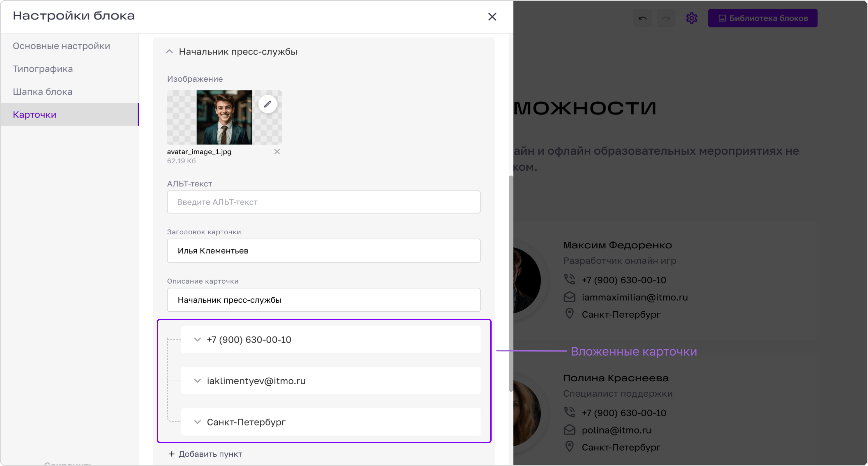Click the mail icon beside iammaximilian@itmo.ru
This screenshot has height=466, width=868.
point(569,297)
